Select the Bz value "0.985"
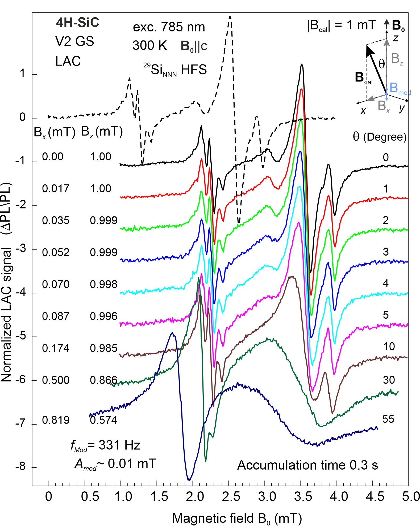The width and height of the screenshot is (420, 526). [103, 348]
